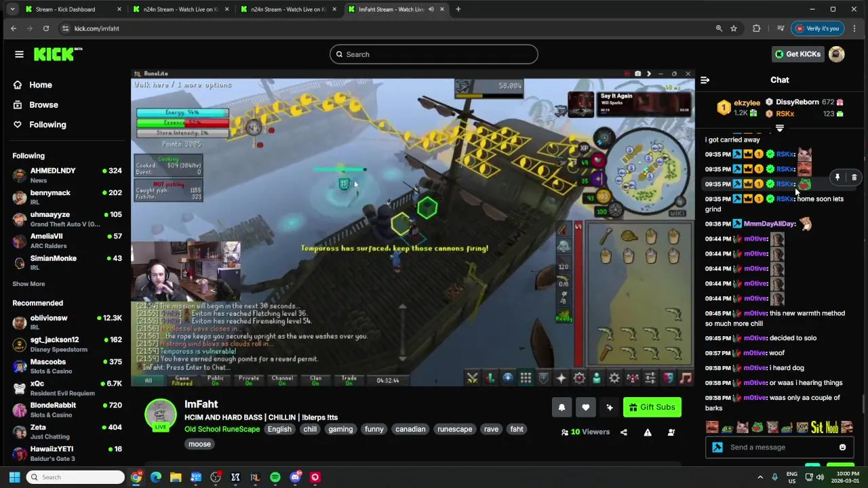Open the emoji picker in chat input

tap(842, 447)
